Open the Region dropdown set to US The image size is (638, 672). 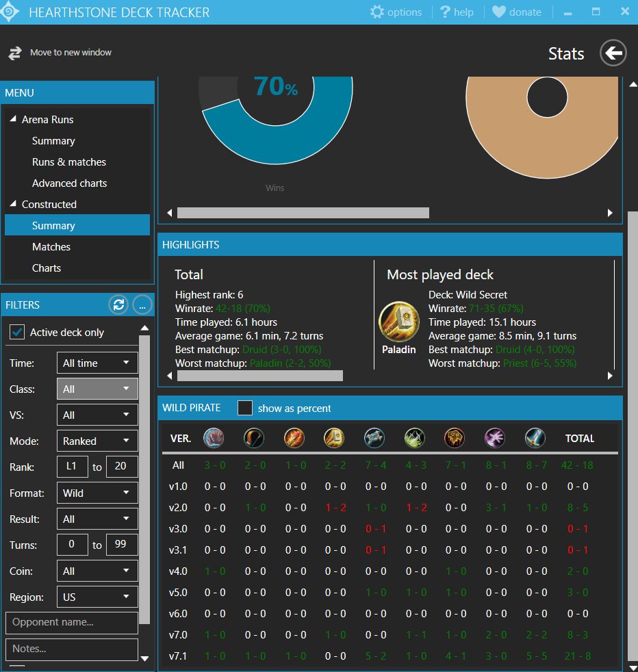97,597
